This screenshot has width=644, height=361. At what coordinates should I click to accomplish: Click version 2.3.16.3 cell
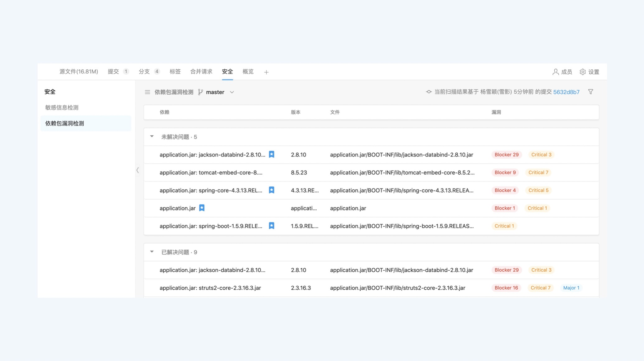click(301, 288)
